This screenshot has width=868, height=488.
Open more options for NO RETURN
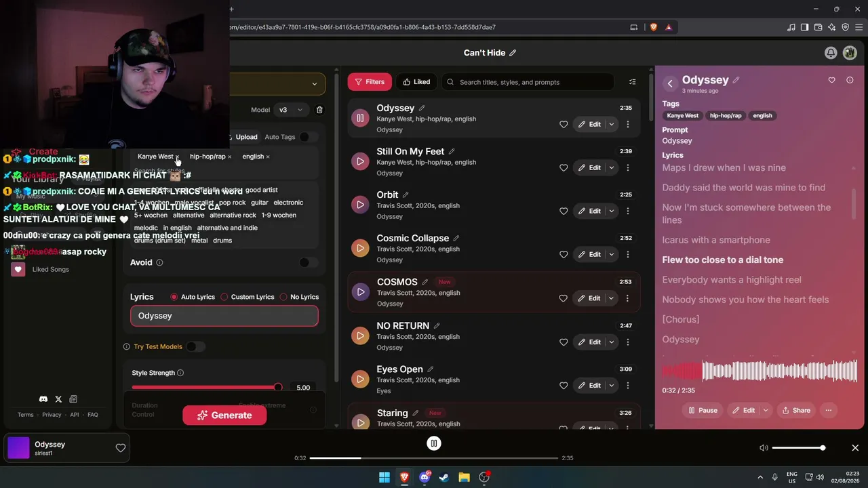[628, 342]
